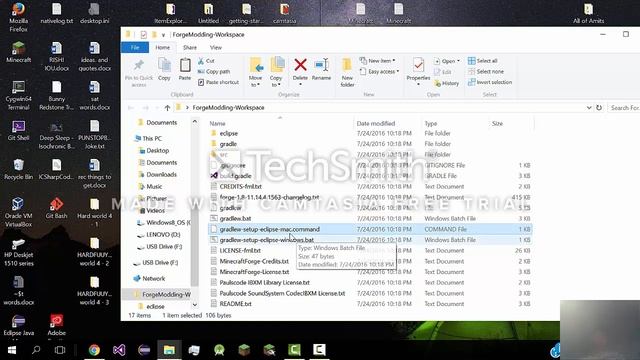The width and height of the screenshot is (640, 360).
Task: Switch to the View ribbon tab
Action: [216, 47]
